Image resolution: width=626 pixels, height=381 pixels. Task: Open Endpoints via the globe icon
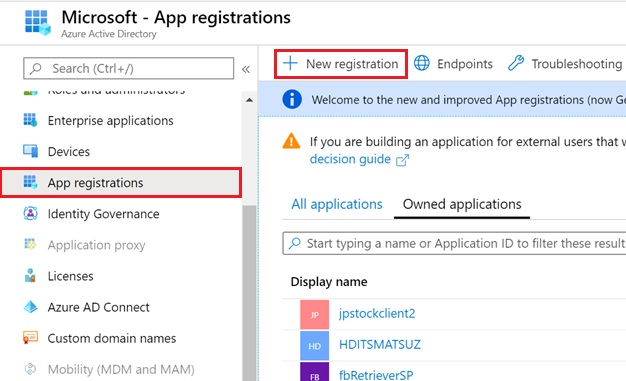coord(422,63)
